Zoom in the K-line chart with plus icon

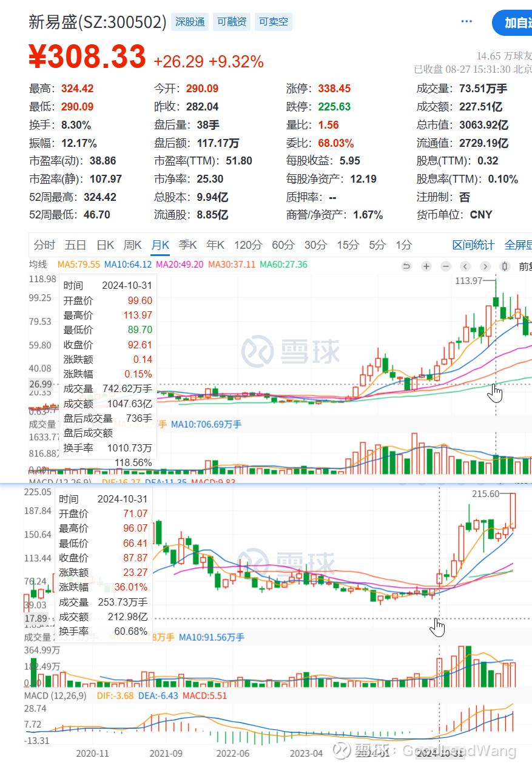pyautogui.click(x=426, y=266)
